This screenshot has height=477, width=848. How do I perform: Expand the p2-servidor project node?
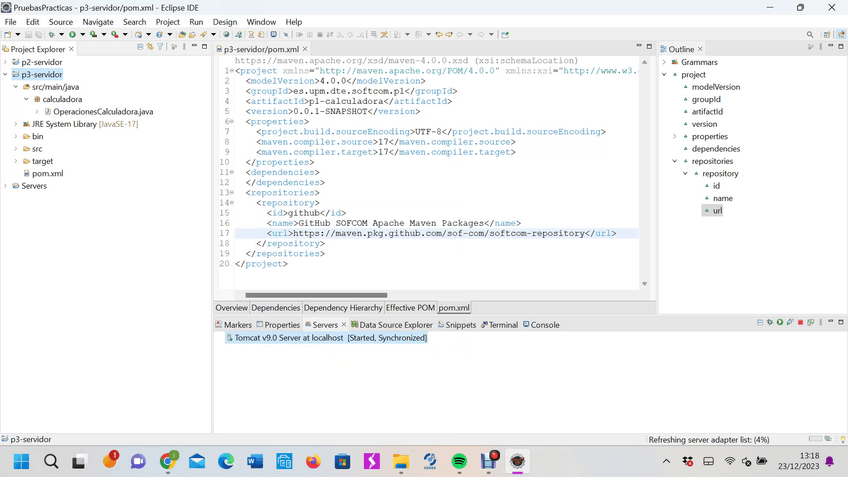(5, 62)
